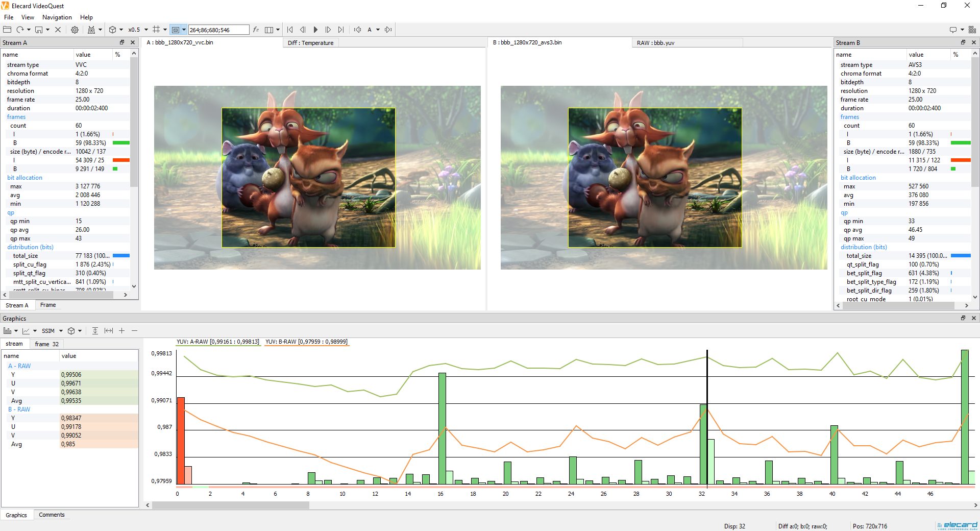Toggle the selection region highlight button
The width and height of the screenshot is (980, 531).
click(175, 30)
